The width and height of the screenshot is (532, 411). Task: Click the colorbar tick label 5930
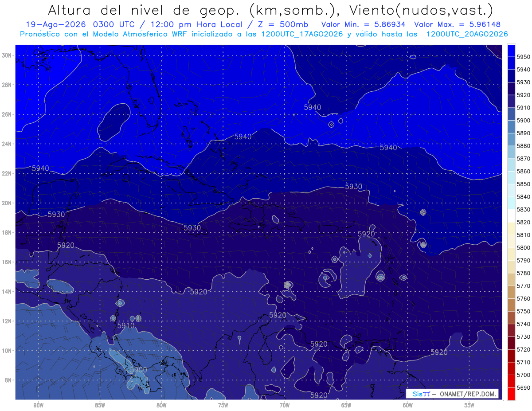(523, 82)
